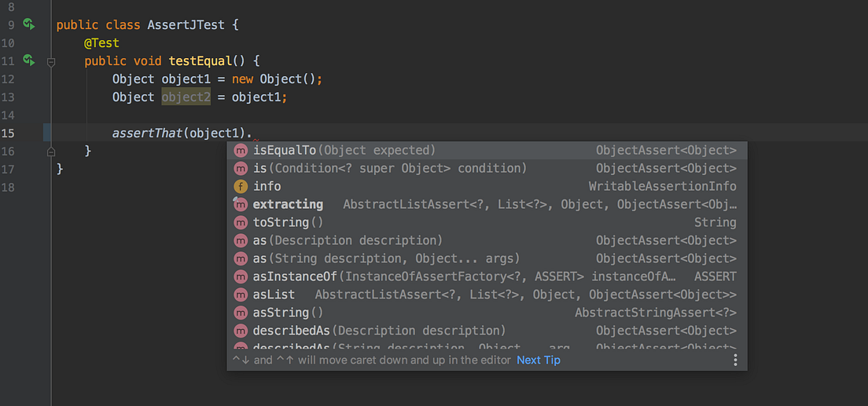Open the completion popup options menu

[735, 360]
